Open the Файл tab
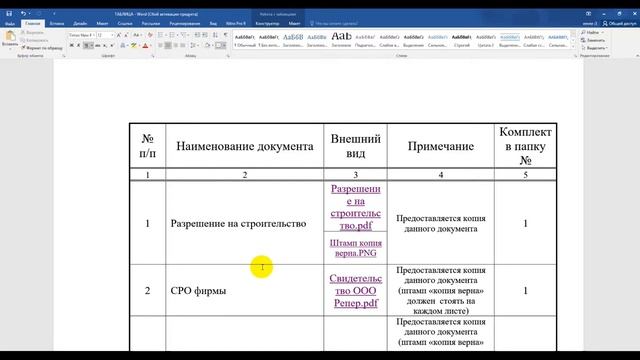This screenshot has height=360, width=640. pos(10,24)
